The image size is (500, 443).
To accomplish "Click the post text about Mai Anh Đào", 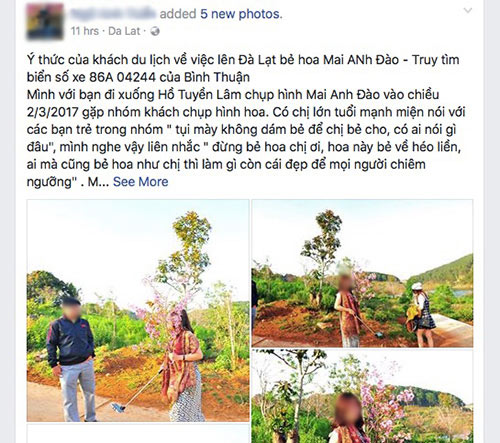I will 246,121.
